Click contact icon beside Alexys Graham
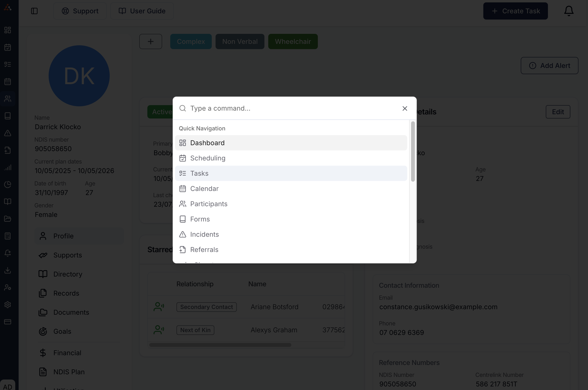The height and width of the screenshot is (390, 588). tap(159, 330)
